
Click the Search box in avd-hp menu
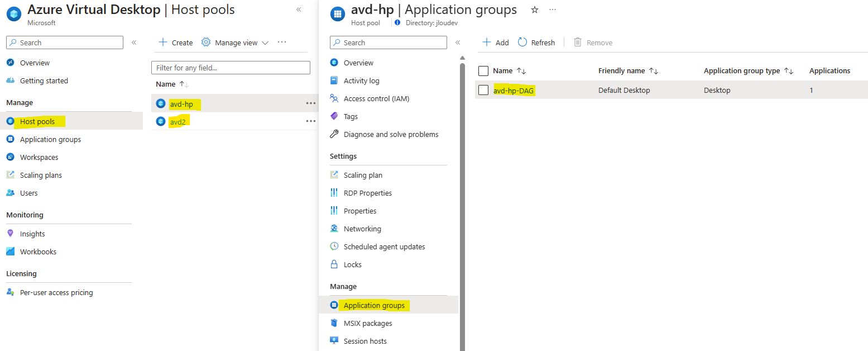[389, 42]
